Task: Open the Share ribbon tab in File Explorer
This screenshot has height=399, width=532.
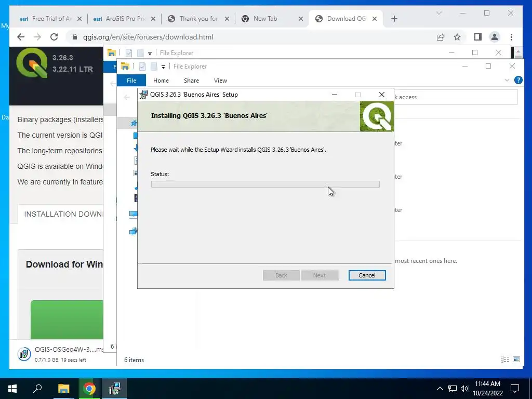Action: [x=191, y=81]
